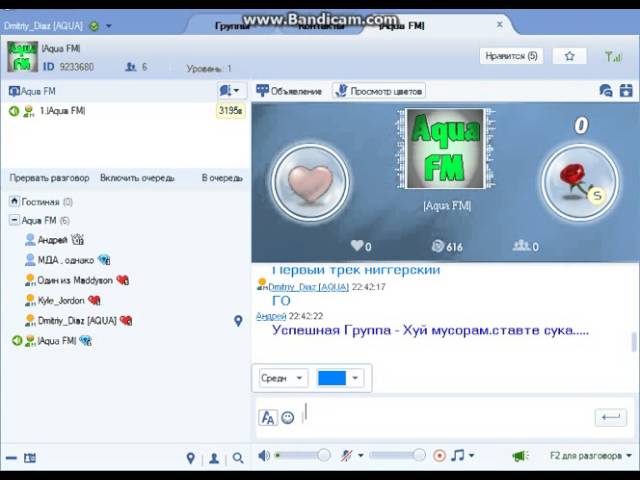Select the Гостиная room
Screen dimensions: 640x480
pyautogui.click(x=41, y=202)
